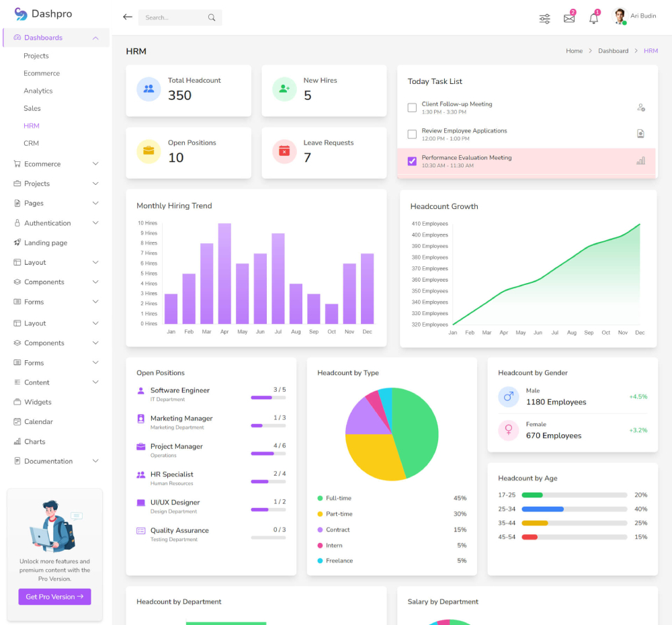Expand the Authentication menu
Screen dimensions: 672x625
pos(47,222)
